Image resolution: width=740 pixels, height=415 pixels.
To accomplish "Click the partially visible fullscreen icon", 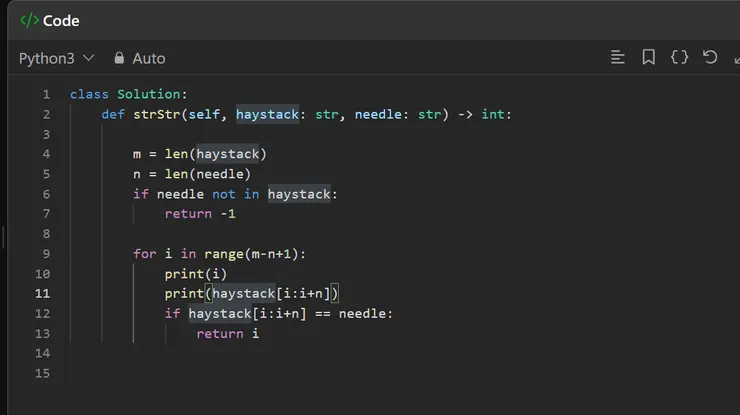I will (735, 58).
